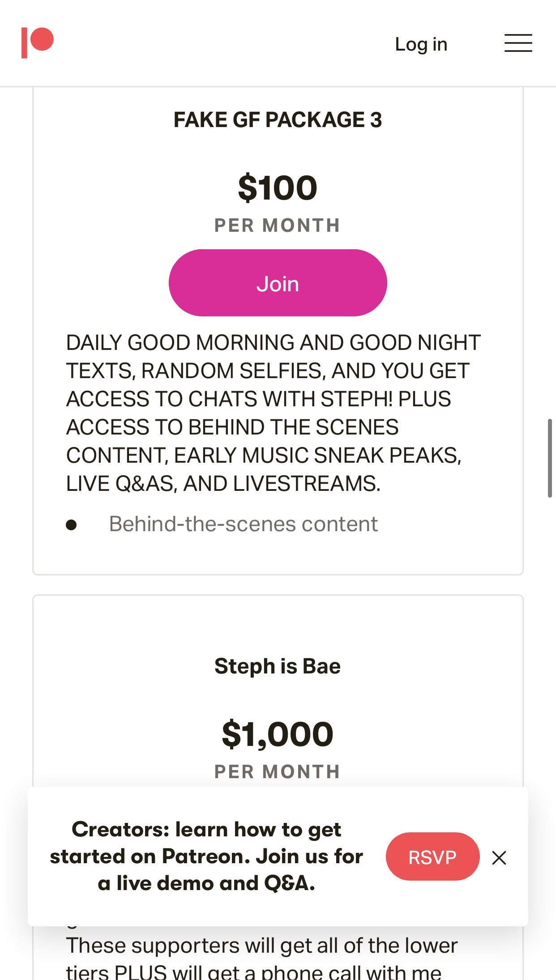Click the $100 price text
Screen dimensions: 556x980
coord(278,188)
